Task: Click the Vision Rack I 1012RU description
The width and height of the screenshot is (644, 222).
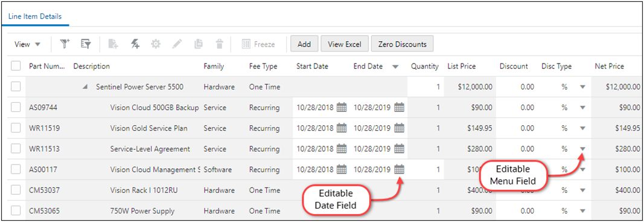Action: coord(144,191)
